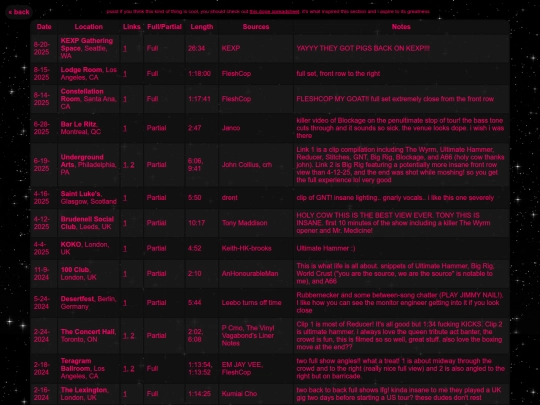This screenshot has height=405, width=540.
Task: Open link 1 for KOKO London show
Action: tap(125, 248)
